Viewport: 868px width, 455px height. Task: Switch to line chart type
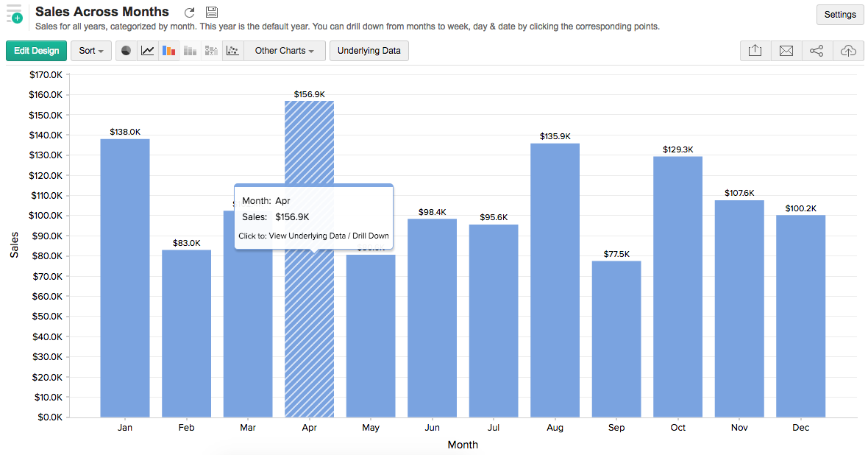(x=148, y=51)
